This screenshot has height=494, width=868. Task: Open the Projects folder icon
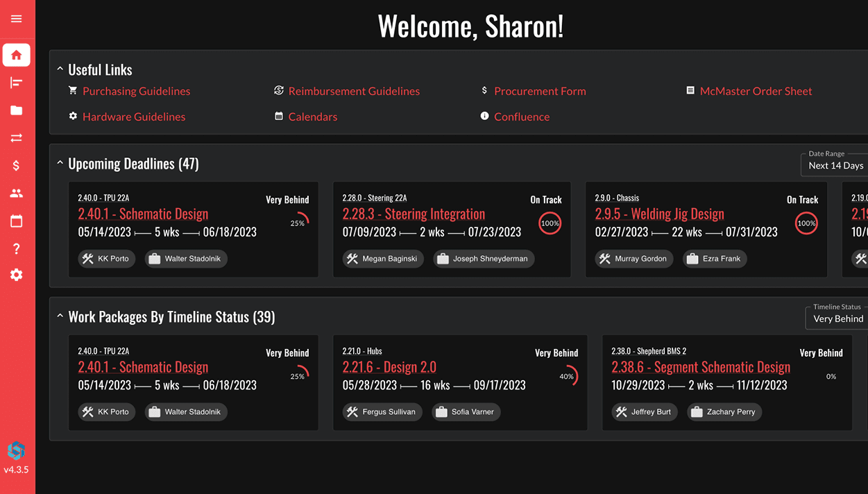pos(17,110)
